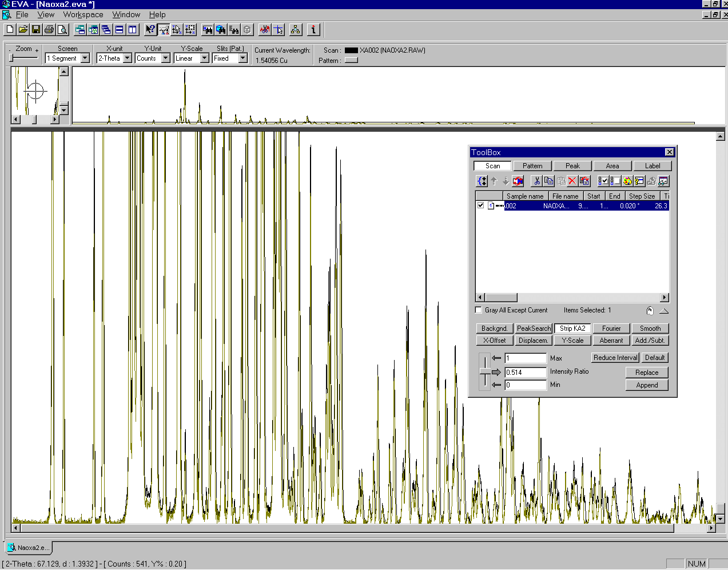This screenshot has height=570, width=728.
Task: Toggle the Strip KA2 button
Action: click(x=572, y=328)
